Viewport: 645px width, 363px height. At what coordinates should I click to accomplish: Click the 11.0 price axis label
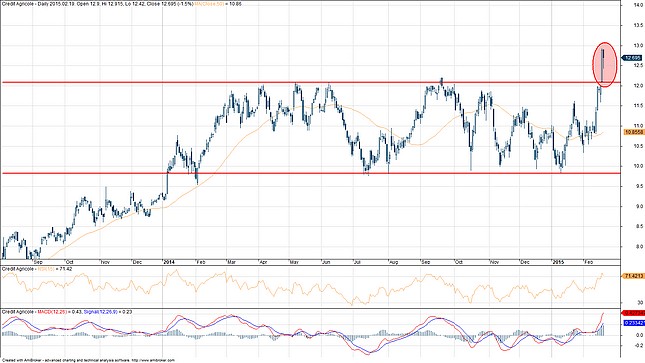639,126
